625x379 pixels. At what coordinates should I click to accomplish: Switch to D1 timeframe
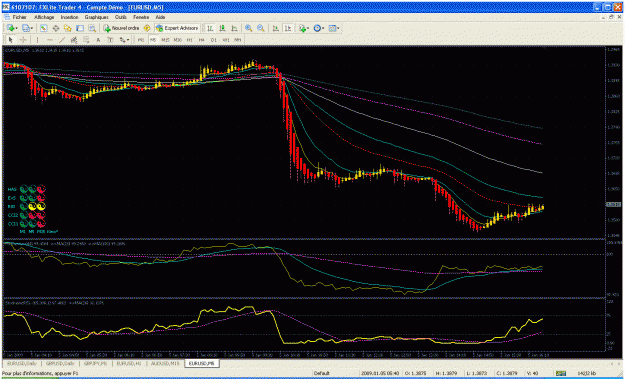click(x=214, y=40)
